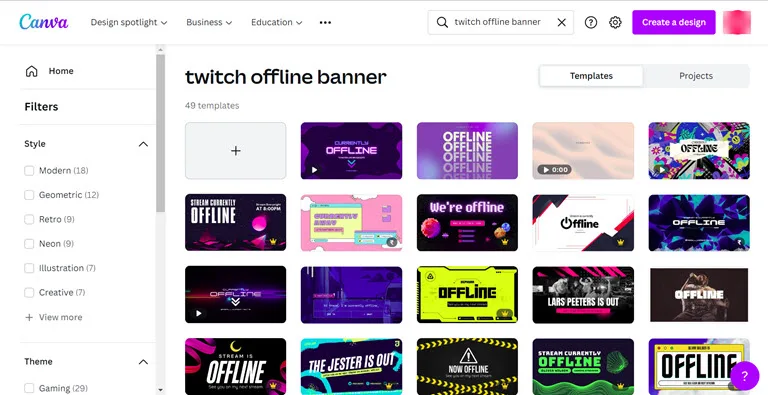Click the search magnifier icon
The height and width of the screenshot is (395, 768).
442,22
